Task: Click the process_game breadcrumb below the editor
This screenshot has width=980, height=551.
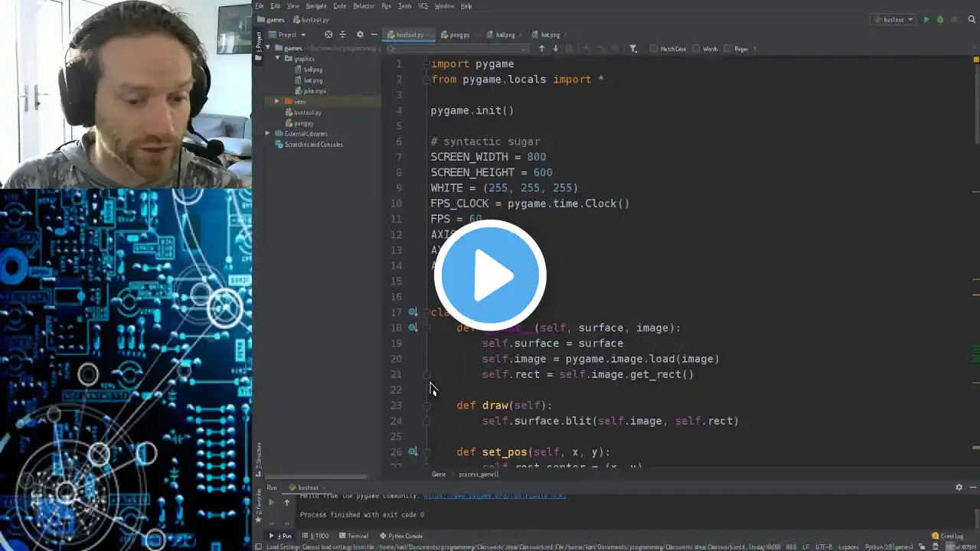Action: (x=479, y=474)
